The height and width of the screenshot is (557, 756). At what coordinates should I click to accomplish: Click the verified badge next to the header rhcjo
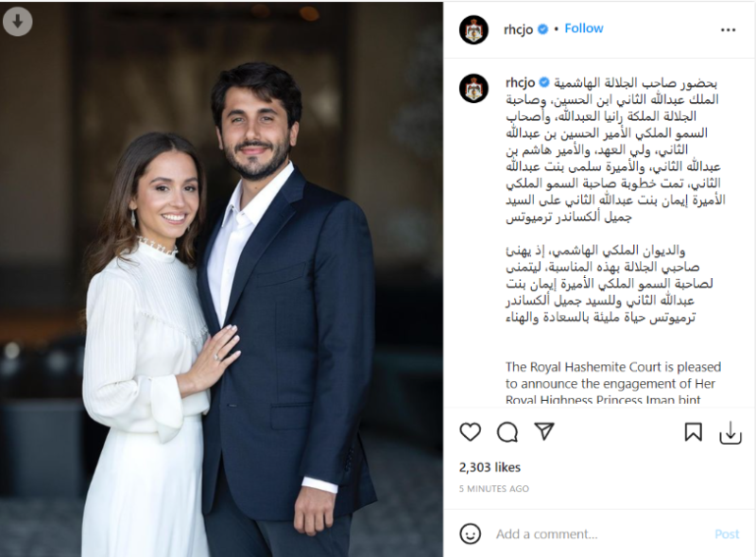pos(542,29)
